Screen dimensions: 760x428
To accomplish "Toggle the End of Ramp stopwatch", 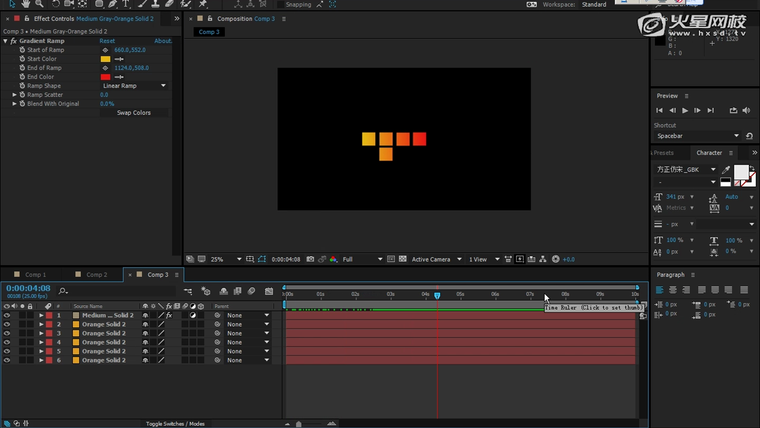I will coord(21,68).
